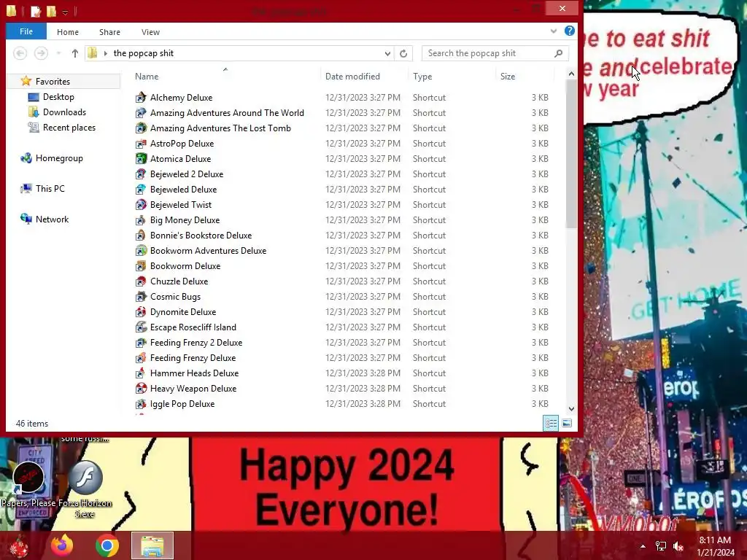This screenshot has height=560, width=747.
Task: Select the Big Money Deluxe icon
Action: [141, 220]
